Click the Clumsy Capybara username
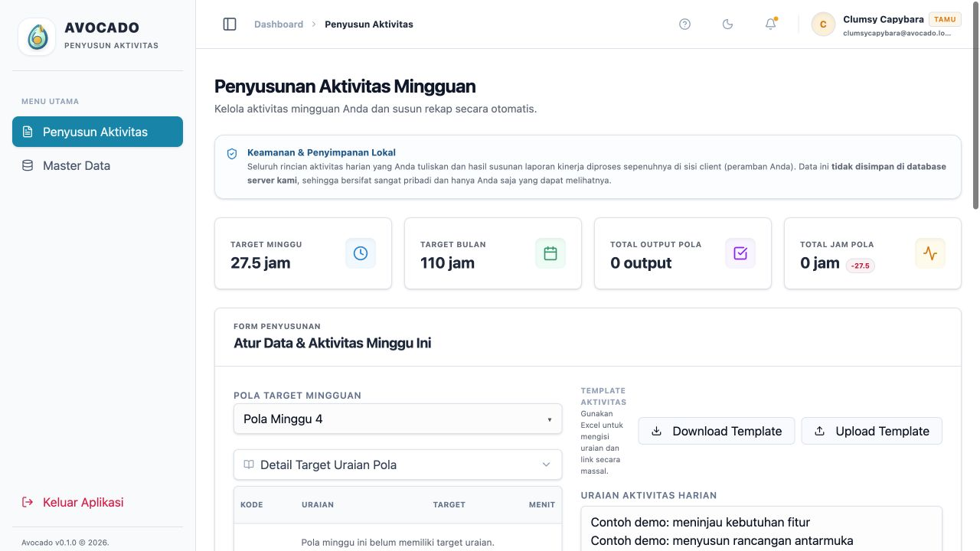 pos(884,19)
